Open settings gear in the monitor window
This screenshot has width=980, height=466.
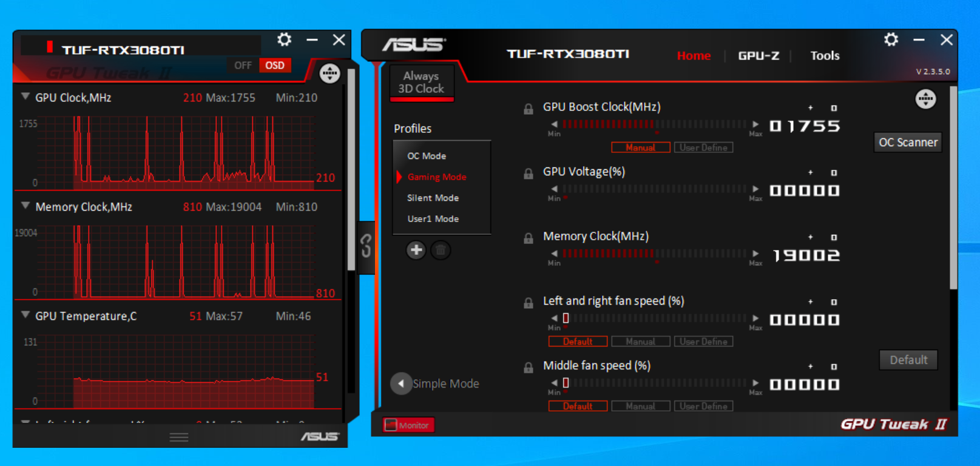284,40
